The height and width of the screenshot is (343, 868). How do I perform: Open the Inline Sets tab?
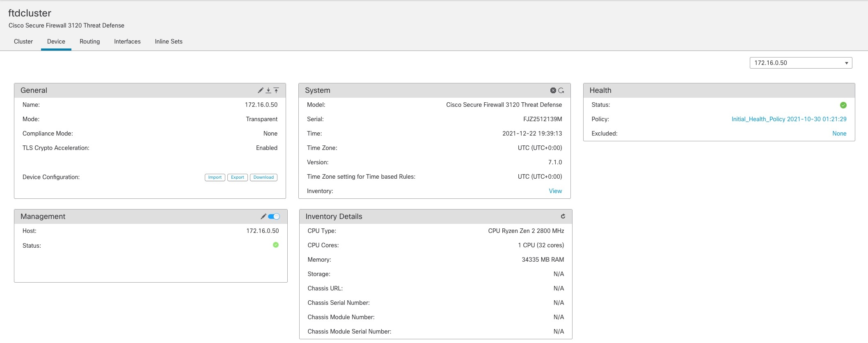click(x=169, y=41)
